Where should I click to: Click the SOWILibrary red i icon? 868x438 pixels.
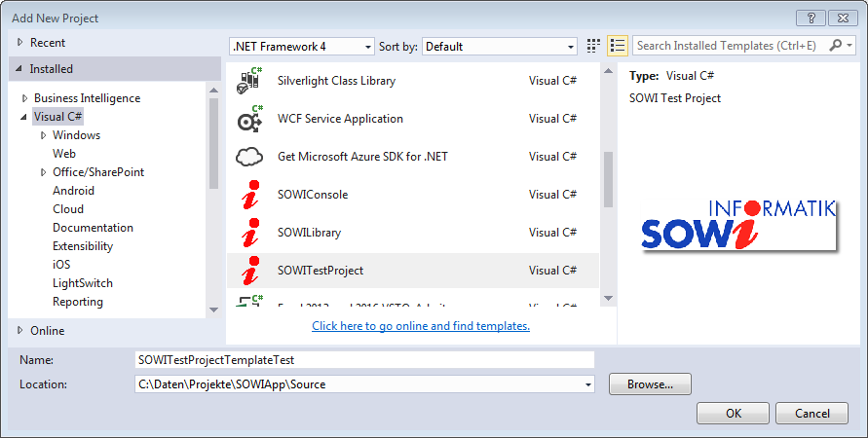tap(250, 233)
